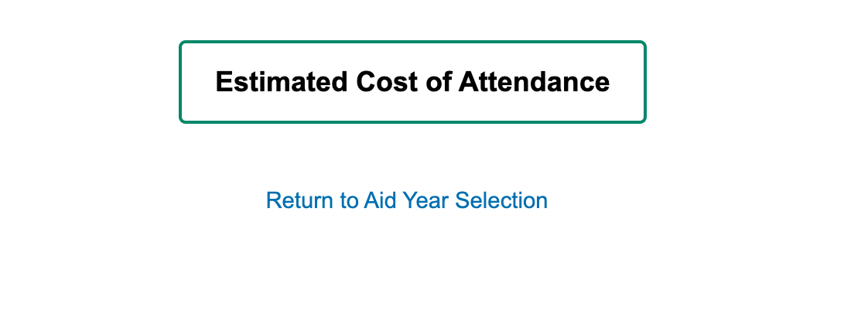Image resolution: width=868 pixels, height=311 pixels.
Task: Click the rounded Estimated Cost of Attendance button
Action: (x=412, y=82)
